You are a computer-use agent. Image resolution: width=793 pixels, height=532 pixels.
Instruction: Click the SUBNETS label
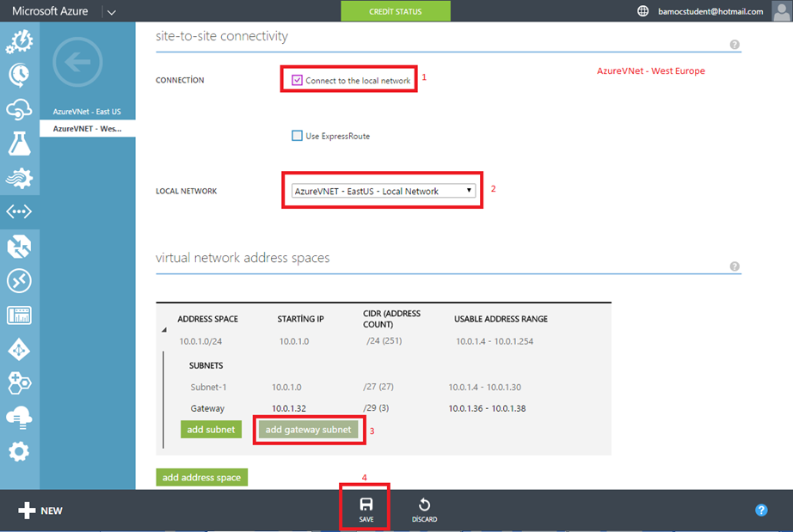click(206, 365)
